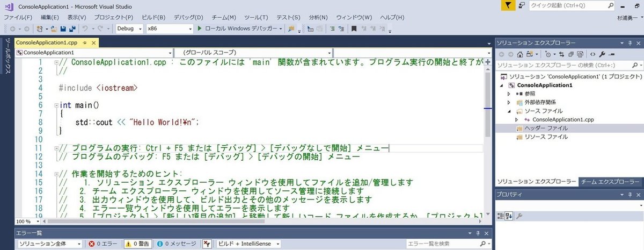
Task: Click the comment-out selected lines icon
Action: pyautogui.click(x=332, y=28)
